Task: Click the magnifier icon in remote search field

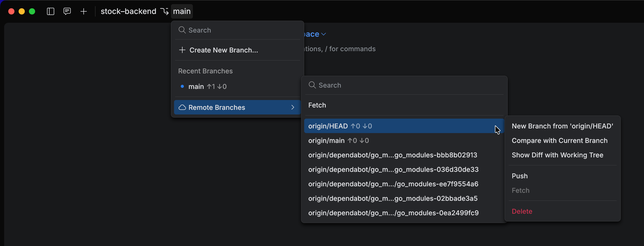Action: coord(312,85)
